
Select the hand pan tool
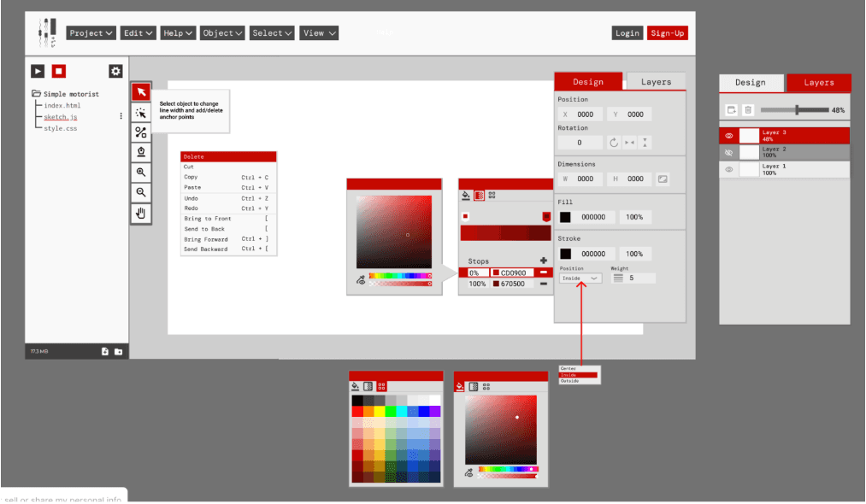[x=141, y=213]
